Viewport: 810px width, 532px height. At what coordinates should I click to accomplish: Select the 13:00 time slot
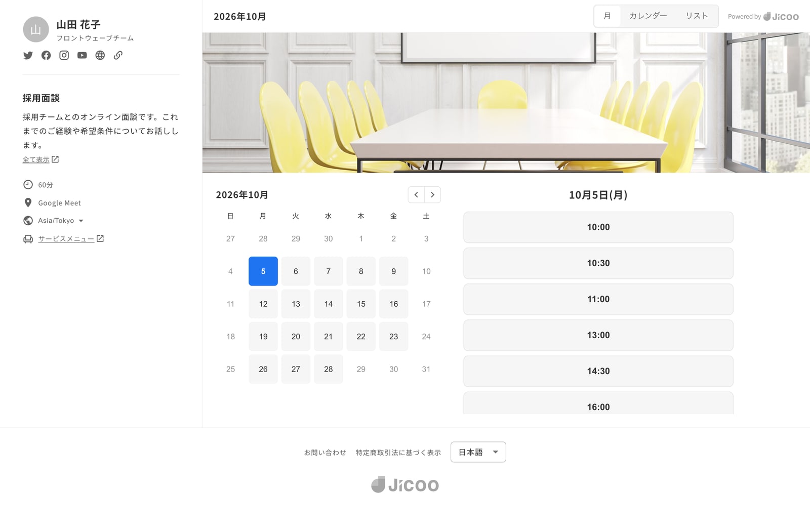point(598,335)
